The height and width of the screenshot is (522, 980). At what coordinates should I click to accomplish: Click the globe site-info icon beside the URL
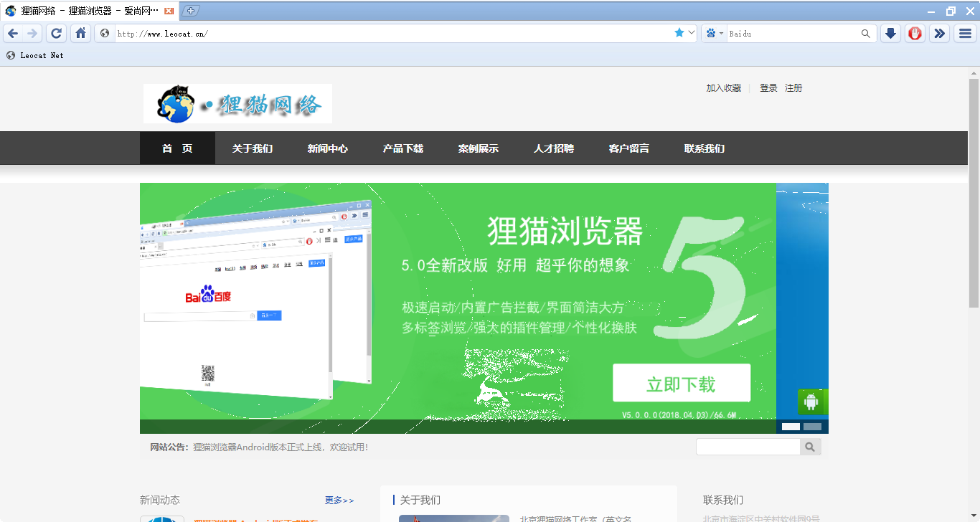click(x=105, y=34)
